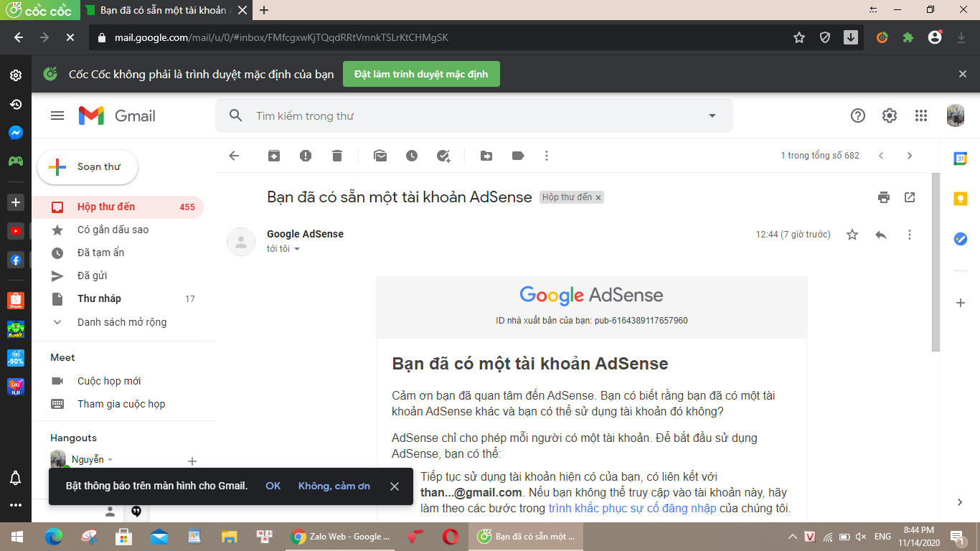Open Messenger in Cốc Cốc sidebar
Image resolution: width=980 pixels, height=551 pixels.
15,133
